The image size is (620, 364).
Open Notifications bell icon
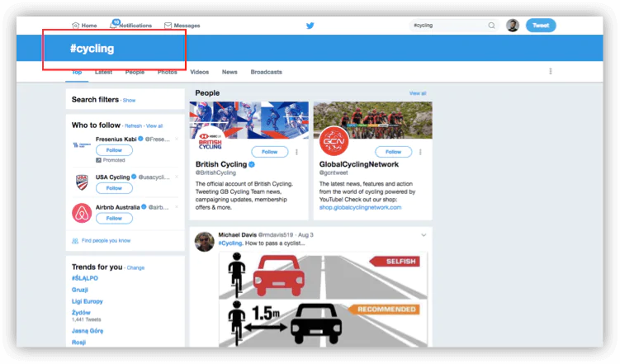[x=113, y=25]
